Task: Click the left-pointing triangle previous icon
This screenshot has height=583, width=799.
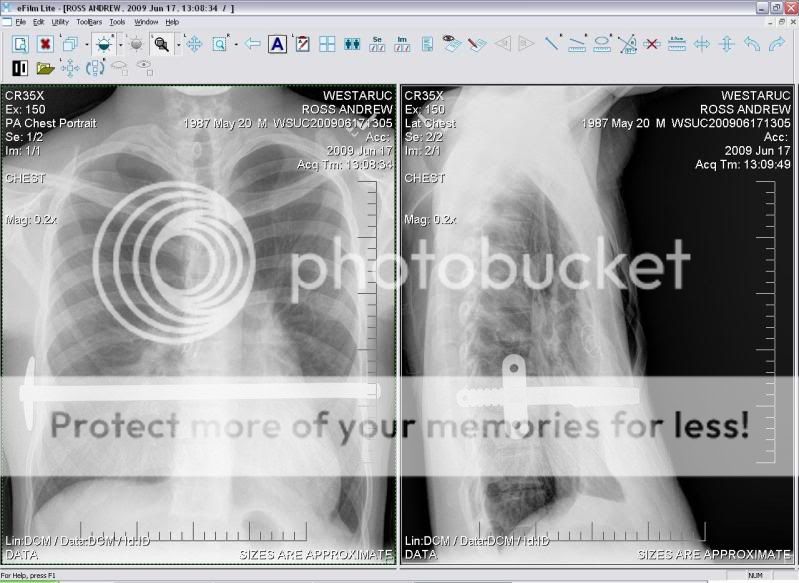Action: pyautogui.click(x=503, y=44)
